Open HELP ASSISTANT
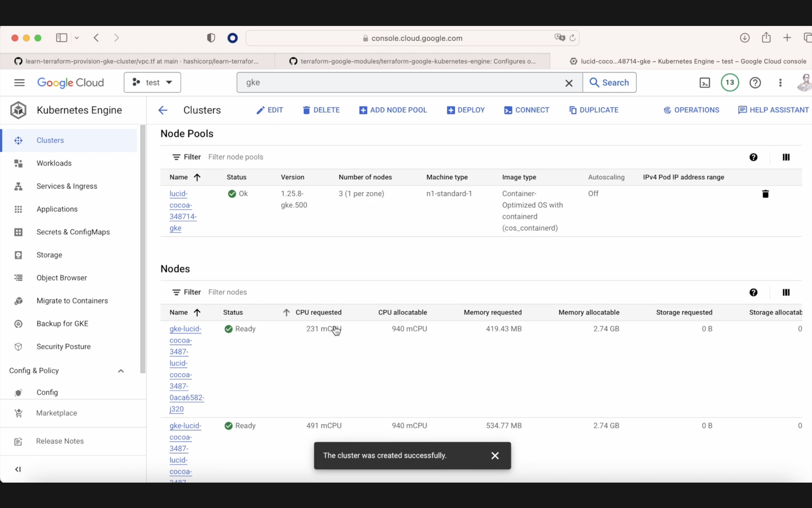 [x=773, y=110]
